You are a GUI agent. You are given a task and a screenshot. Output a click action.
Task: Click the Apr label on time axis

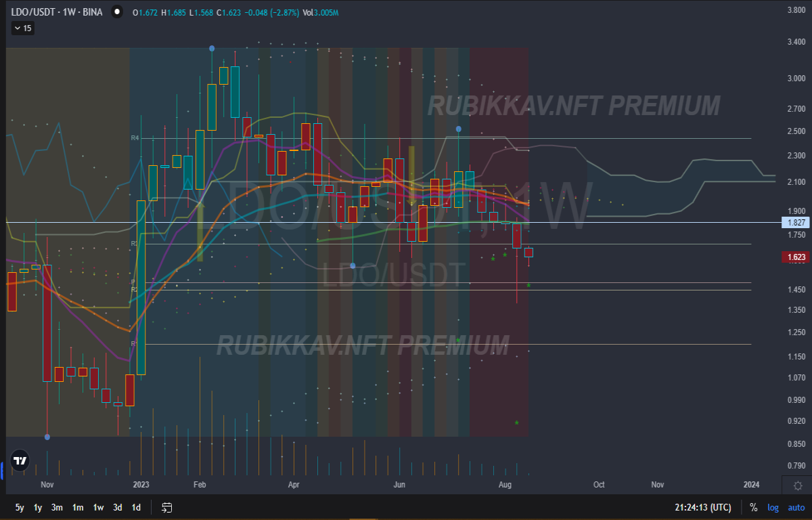click(294, 485)
